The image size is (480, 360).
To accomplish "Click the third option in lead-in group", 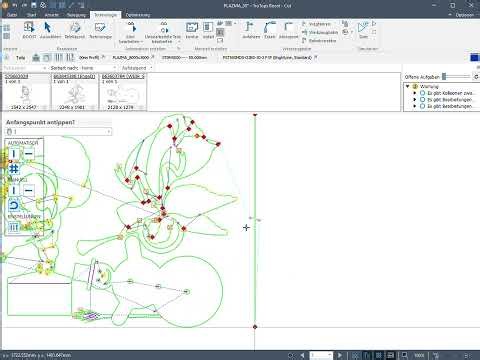I will pyautogui.click(x=319, y=40).
